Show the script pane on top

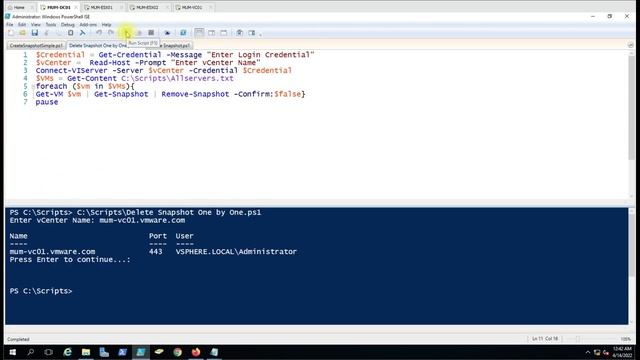[x=199, y=33]
